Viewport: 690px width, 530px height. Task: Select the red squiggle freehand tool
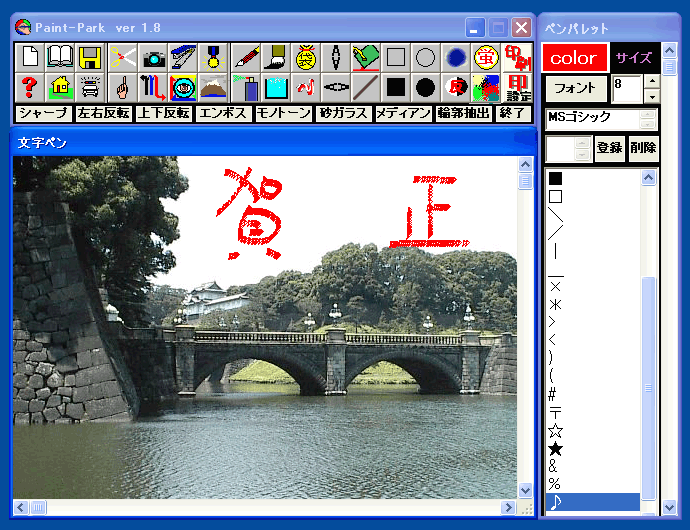306,87
